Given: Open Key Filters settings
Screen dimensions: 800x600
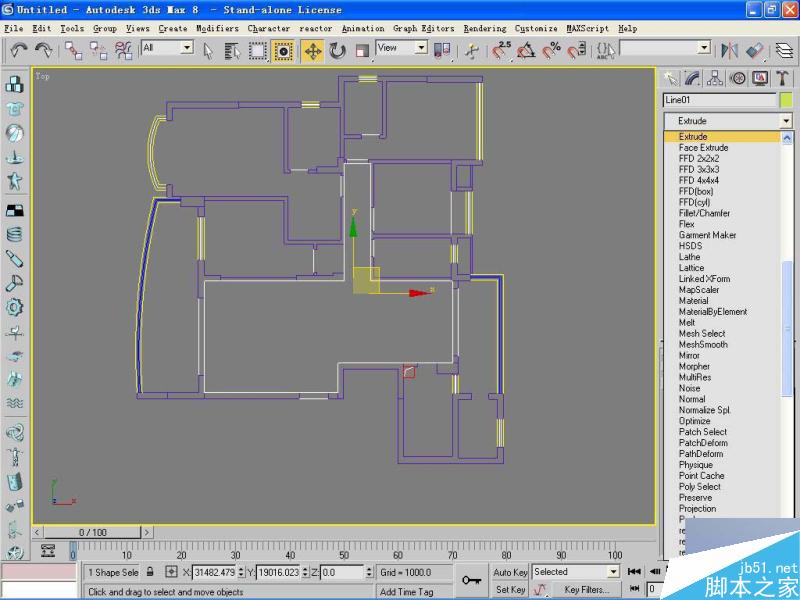Looking at the screenshot, I should tap(588, 589).
